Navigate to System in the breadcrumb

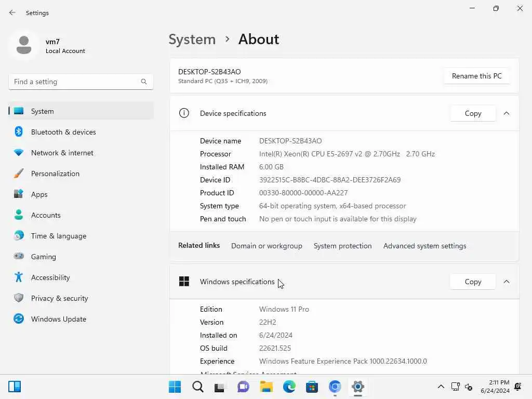point(192,39)
